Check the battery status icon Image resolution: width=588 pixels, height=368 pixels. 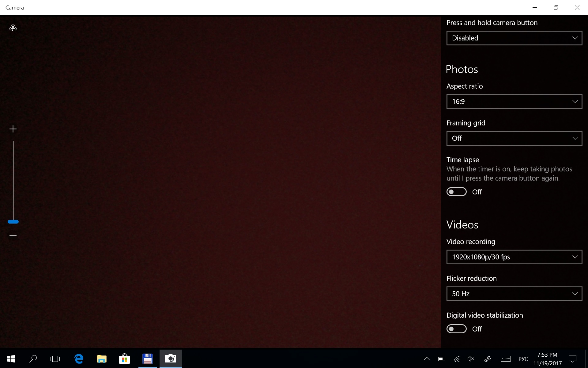click(x=442, y=359)
